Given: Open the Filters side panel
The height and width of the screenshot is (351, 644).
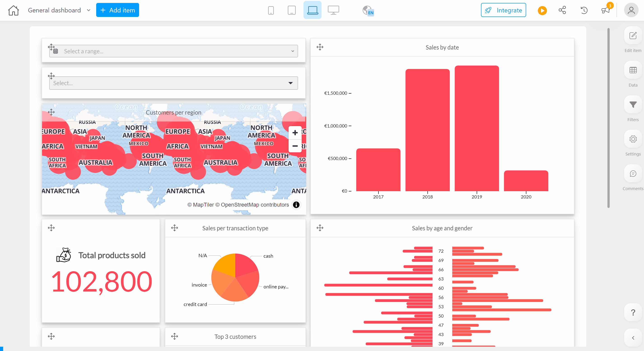Looking at the screenshot, I should [633, 105].
